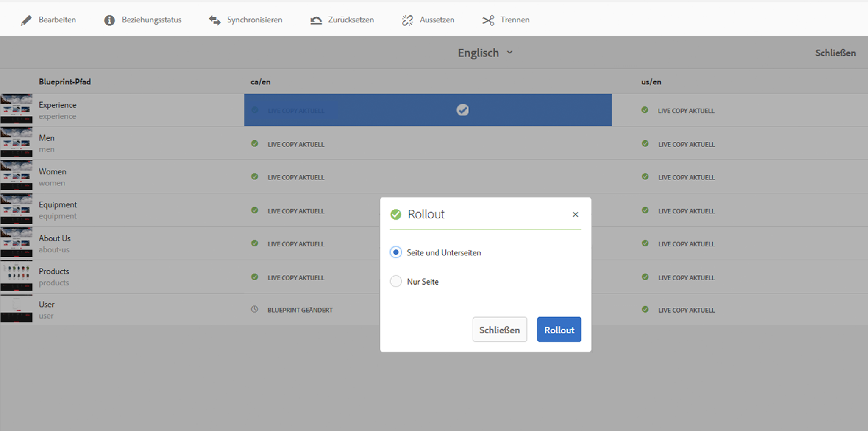
Task: Click the ca/en column header
Action: tap(260, 82)
